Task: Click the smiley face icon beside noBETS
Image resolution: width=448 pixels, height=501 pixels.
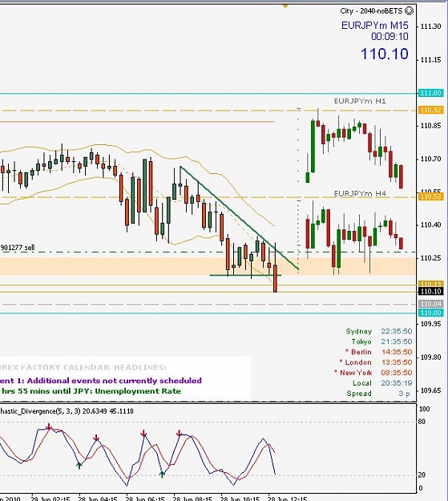Action: click(x=409, y=11)
